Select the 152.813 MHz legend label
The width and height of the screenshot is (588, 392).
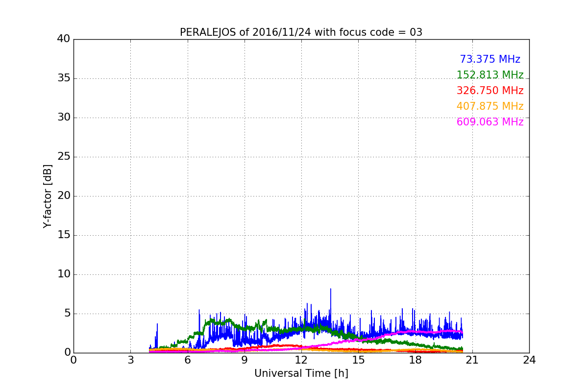490,75
